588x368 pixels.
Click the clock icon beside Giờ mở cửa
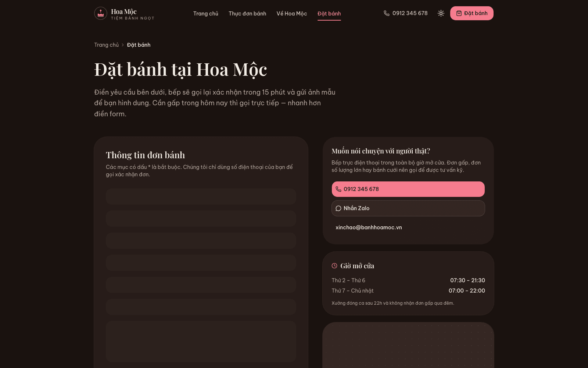[x=334, y=266]
